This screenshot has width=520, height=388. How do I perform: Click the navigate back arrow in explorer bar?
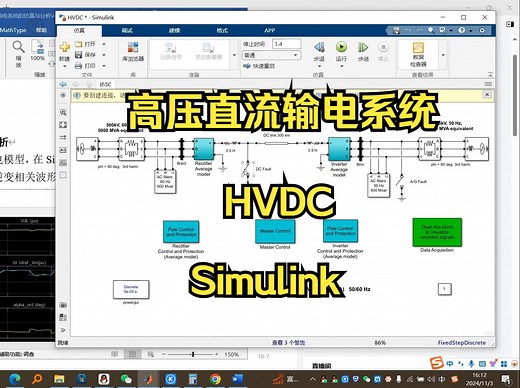63,84
